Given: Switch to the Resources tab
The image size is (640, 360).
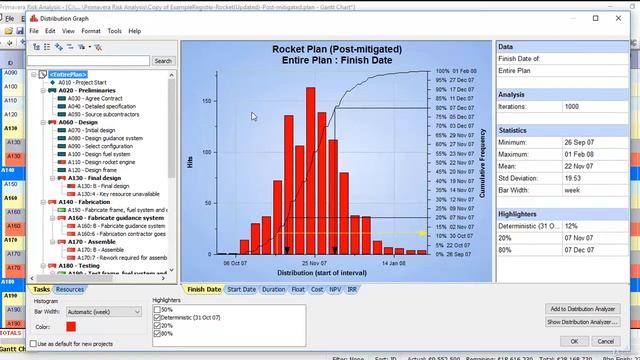Looking at the screenshot, I should [x=70, y=289].
